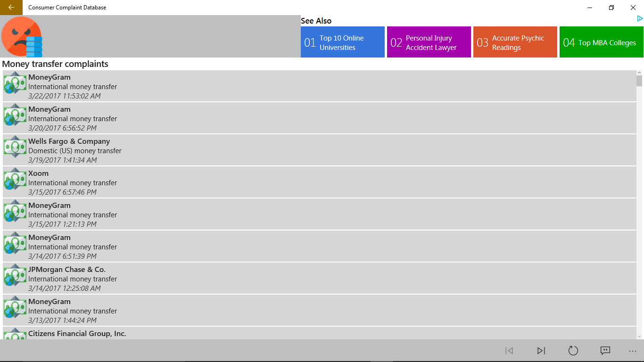Click money icon of 3/20/2017 MoneyGram complaint

[x=15, y=115]
